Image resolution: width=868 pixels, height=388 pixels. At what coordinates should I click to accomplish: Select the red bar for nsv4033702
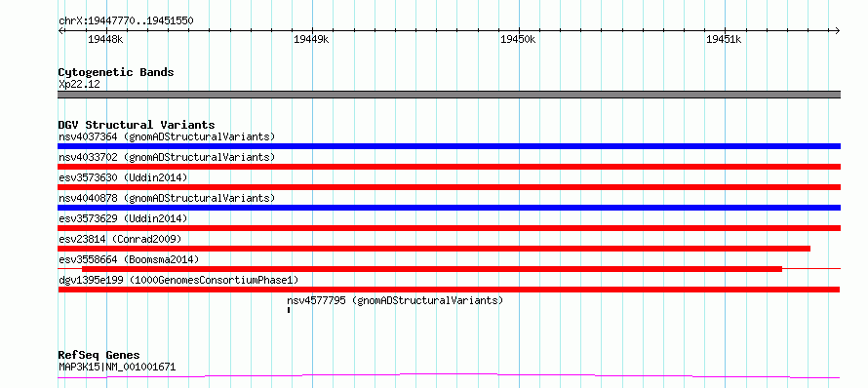449,167
